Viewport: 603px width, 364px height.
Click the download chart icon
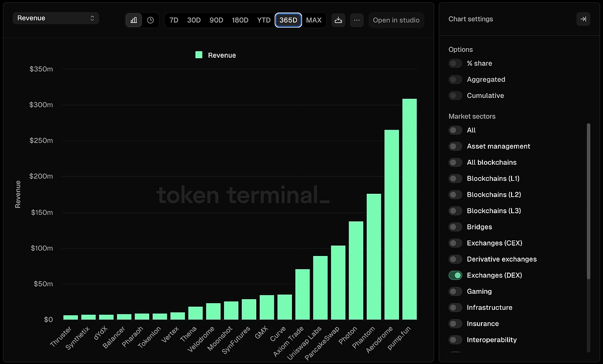(338, 20)
